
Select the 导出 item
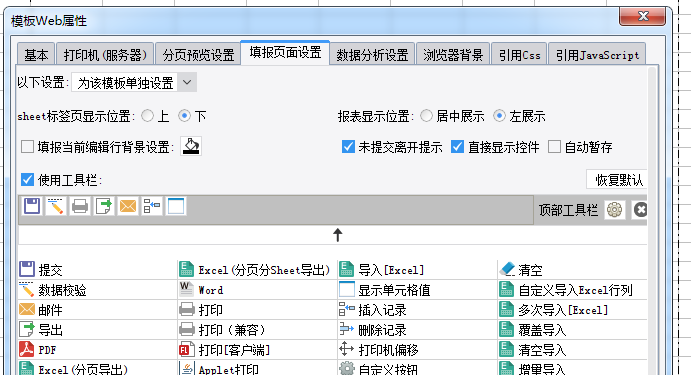41,330
